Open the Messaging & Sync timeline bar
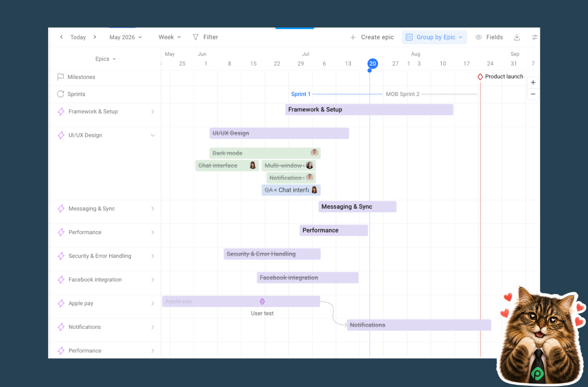This screenshot has height=387, width=588. point(357,207)
